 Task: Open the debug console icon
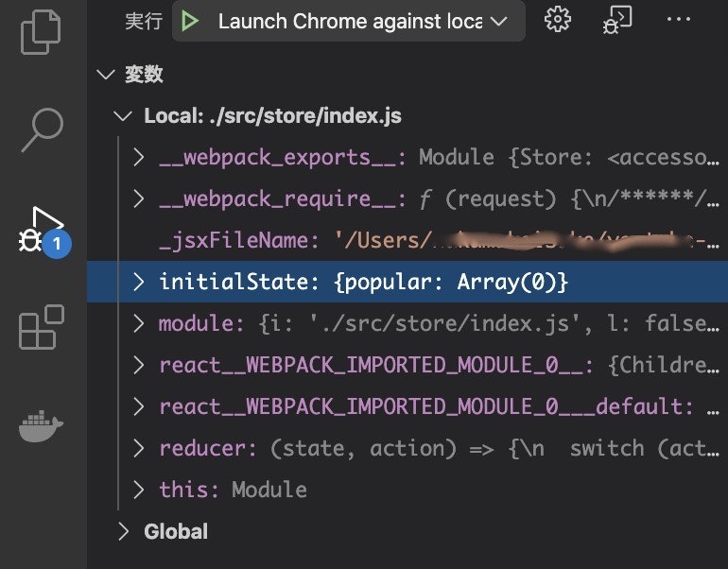click(x=617, y=20)
